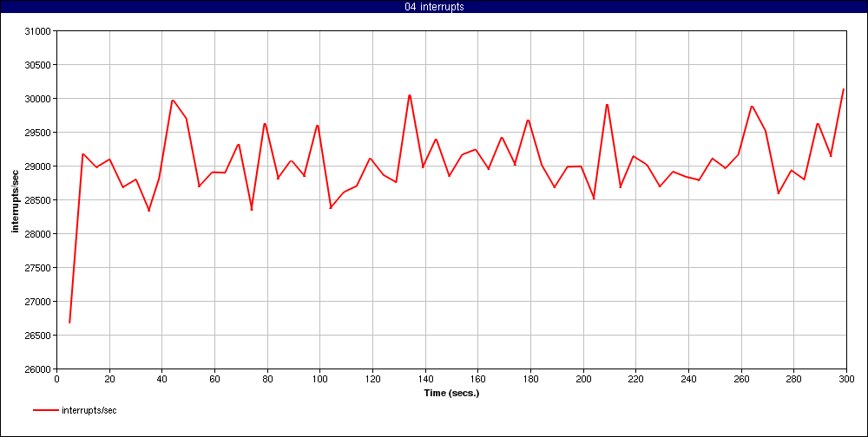Image resolution: width=868 pixels, height=437 pixels.
Task: Click the 30500 y-axis label
Action: [x=38, y=65]
